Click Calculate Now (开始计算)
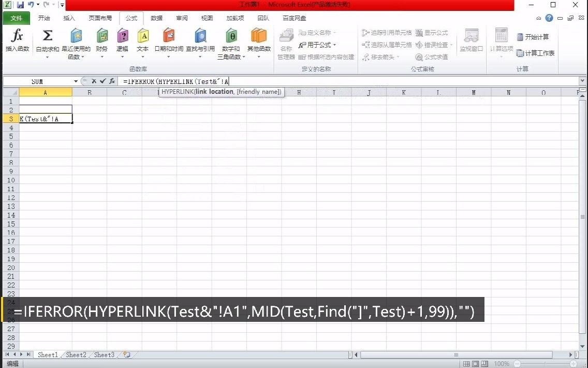The width and height of the screenshot is (588, 368). (534, 37)
